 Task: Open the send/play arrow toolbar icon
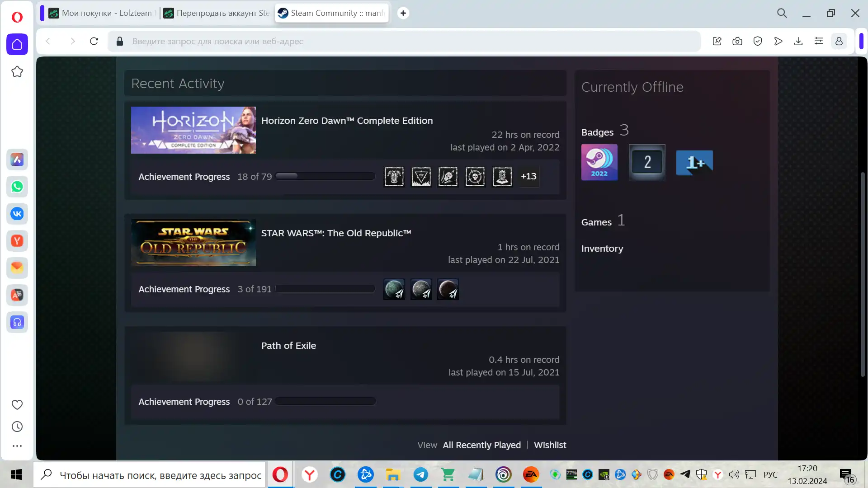pos(778,41)
